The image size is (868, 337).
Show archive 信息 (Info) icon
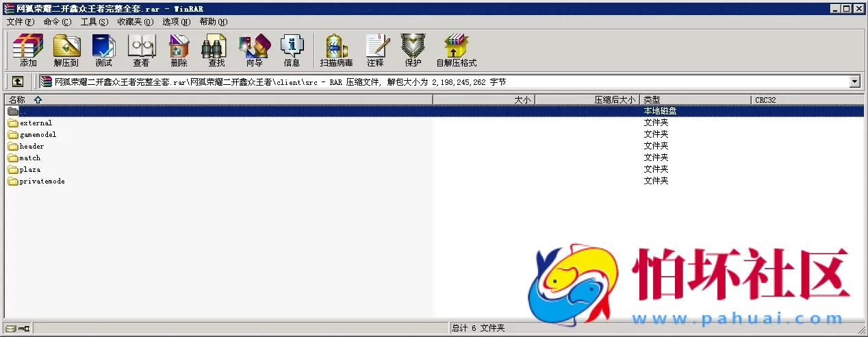[292, 50]
